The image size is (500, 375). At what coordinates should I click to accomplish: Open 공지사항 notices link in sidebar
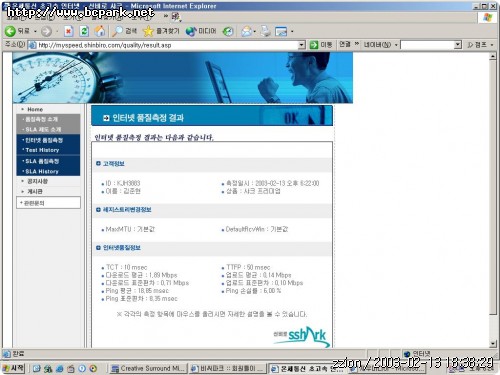tap(37, 181)
